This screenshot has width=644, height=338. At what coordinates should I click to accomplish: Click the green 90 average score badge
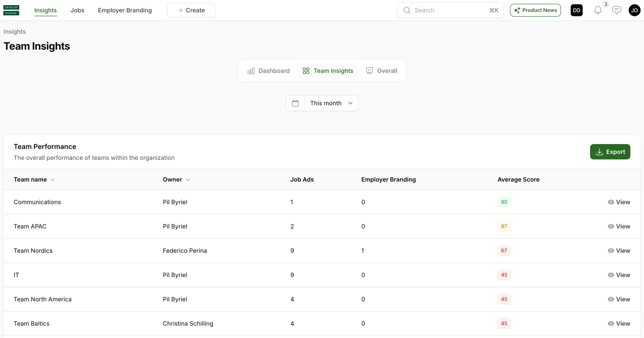504,202
